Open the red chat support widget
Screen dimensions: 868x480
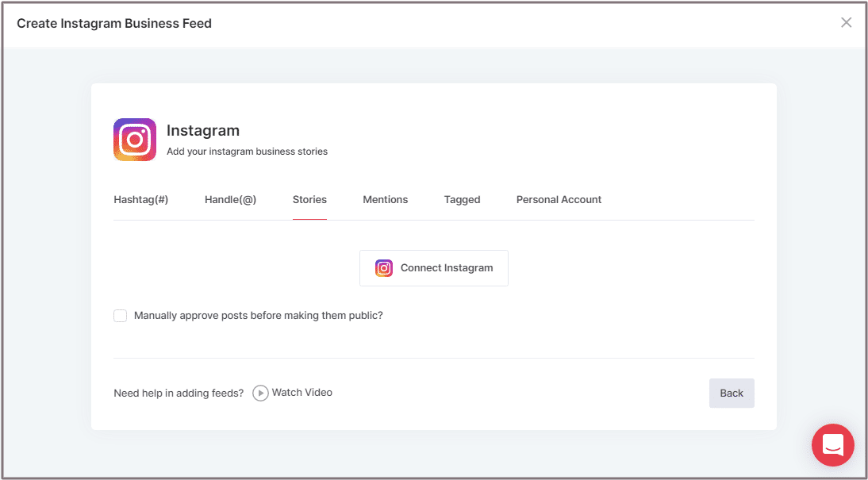[832, 445]
